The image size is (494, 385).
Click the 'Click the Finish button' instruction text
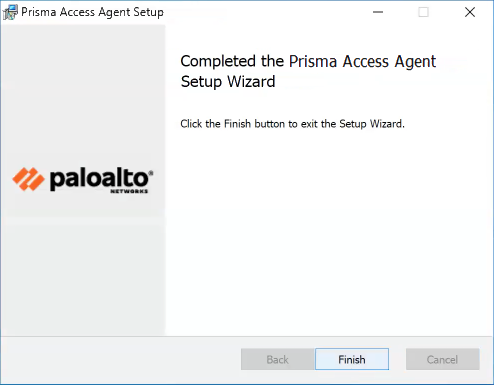(292, 124)
